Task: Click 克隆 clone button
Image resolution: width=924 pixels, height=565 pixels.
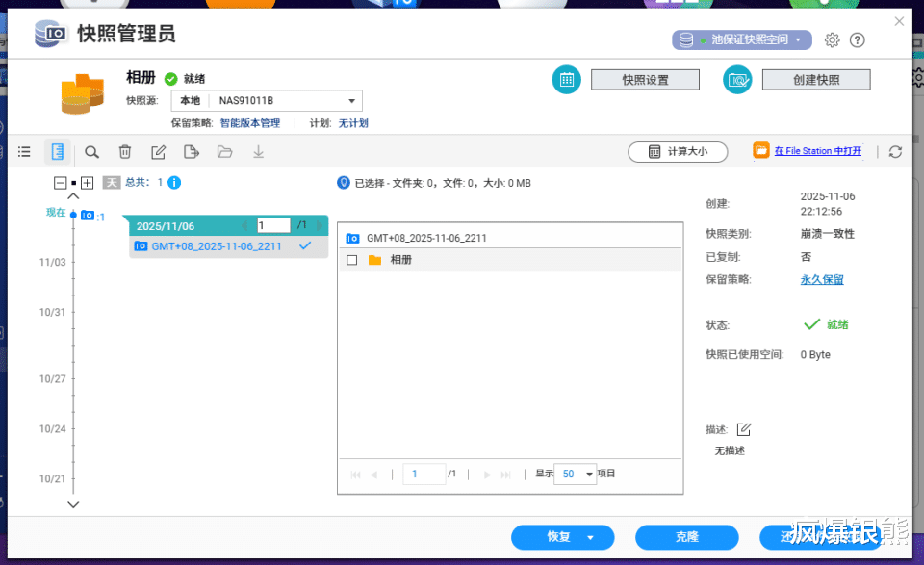Action: 687,537
